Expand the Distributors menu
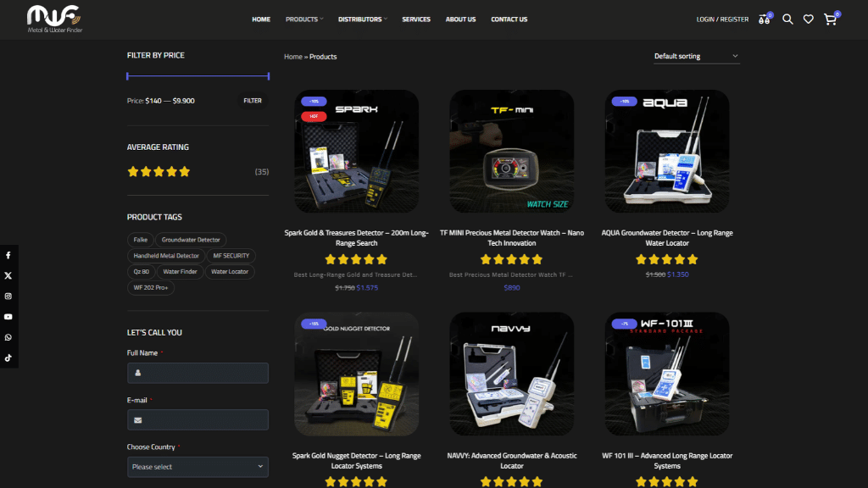Image resolution: width=868 pixels, height=488 pixels. click(363, 19)
